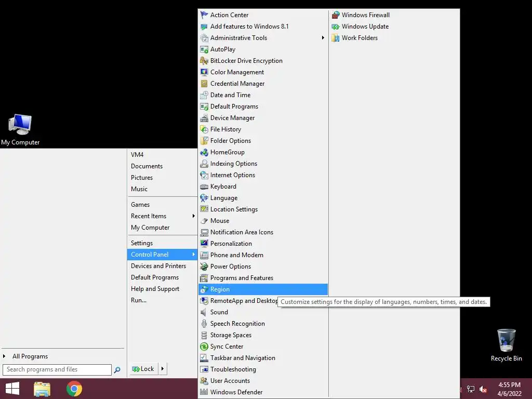532x399 pixels.
Task: Click Run... in the Start menu
Action: (x=162, y=300)
